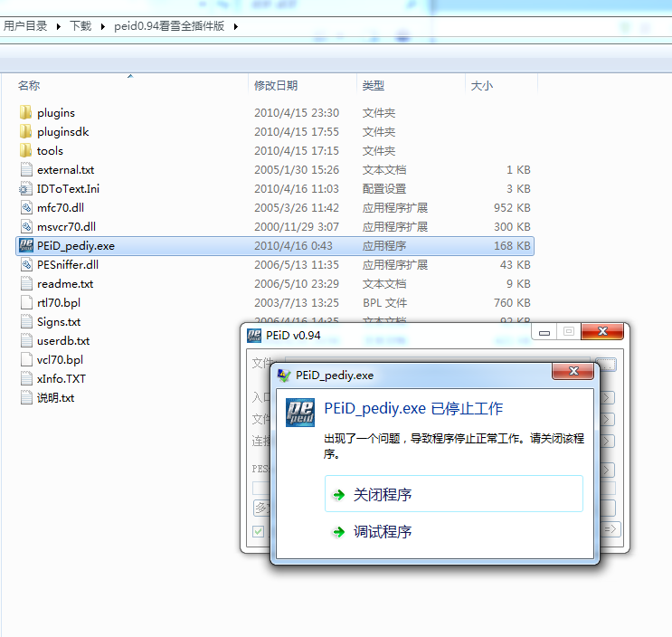Select the file name xInfo.TXT
672x637 pixels.
(x=62, y=378)
